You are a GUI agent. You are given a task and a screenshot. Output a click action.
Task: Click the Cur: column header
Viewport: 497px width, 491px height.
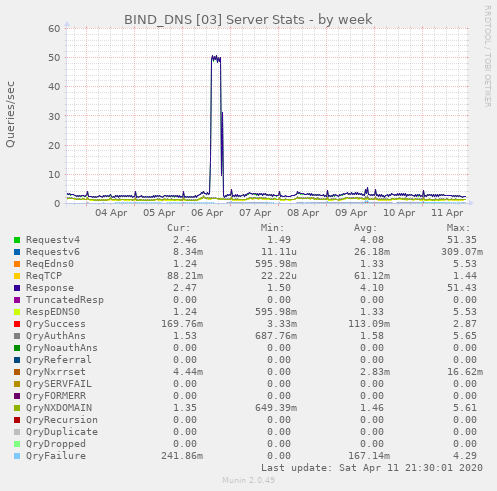pyautogui.click(x=179, y=228)
